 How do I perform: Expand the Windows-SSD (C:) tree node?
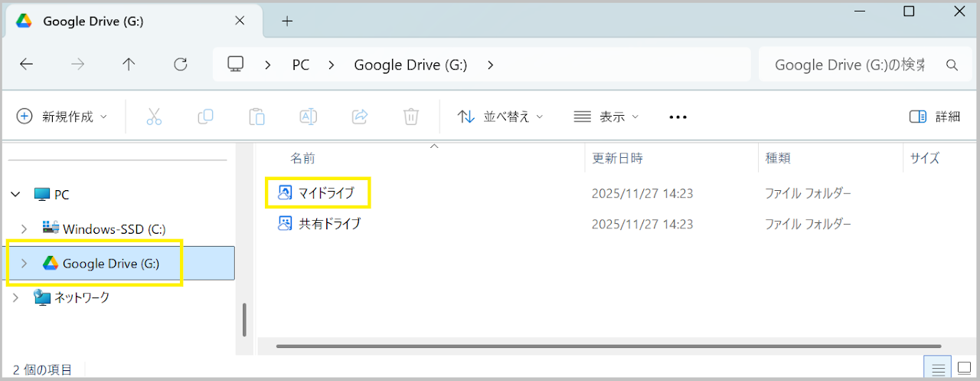tap(24, 228)
